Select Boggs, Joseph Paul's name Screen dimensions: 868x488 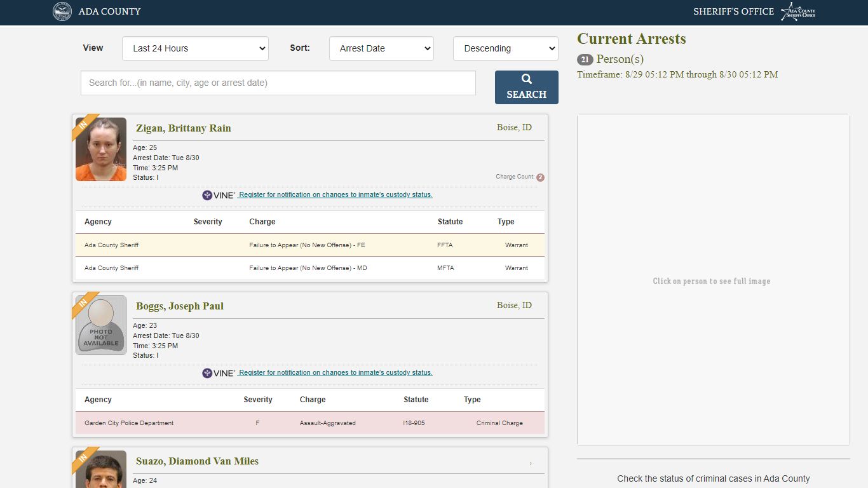click(x=180, y=306)
